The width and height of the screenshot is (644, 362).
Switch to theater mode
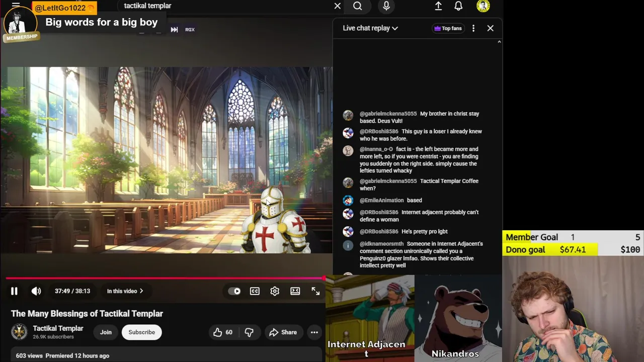pyautogui.click(x=295, y=291)
